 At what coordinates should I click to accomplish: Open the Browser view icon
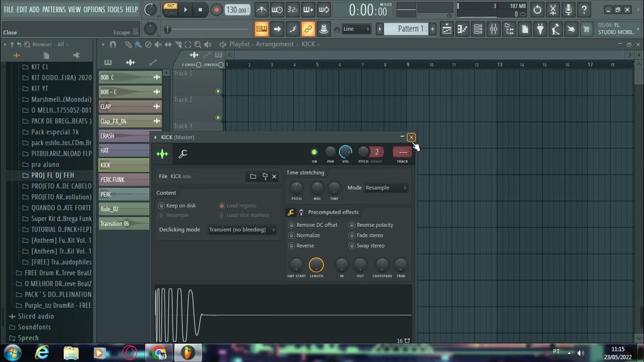click(509, 29)
